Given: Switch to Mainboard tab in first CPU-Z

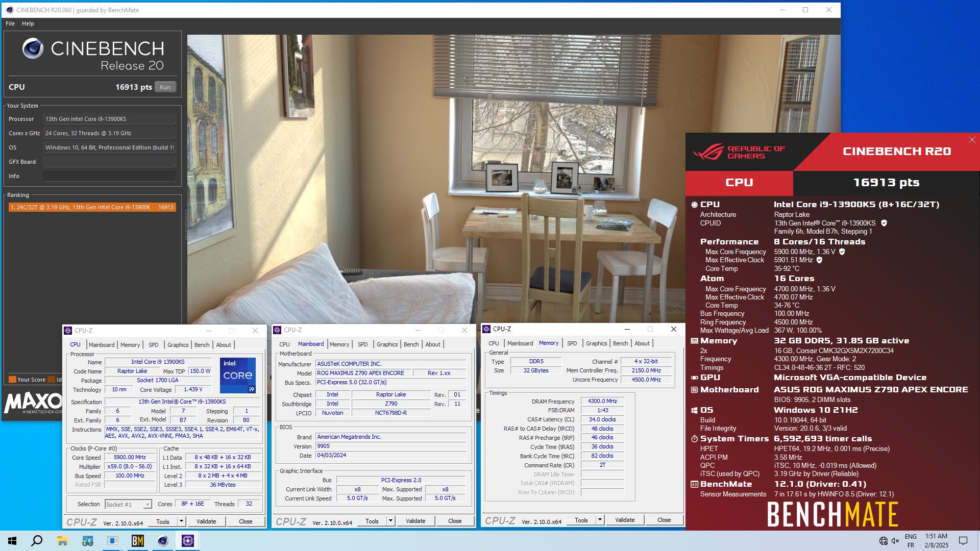Looking at the screenshot, I should [102, 345].
